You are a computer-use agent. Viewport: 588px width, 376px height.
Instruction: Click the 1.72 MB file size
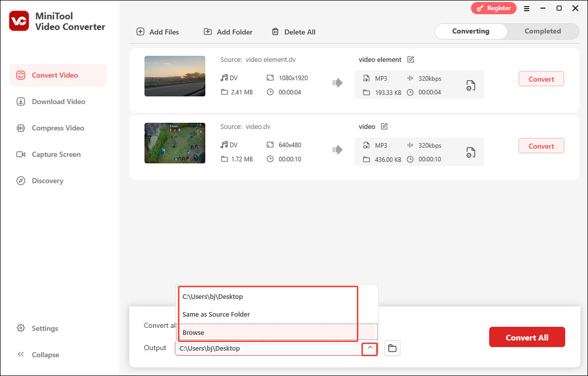pyautogui.click(x=242, y=159)
